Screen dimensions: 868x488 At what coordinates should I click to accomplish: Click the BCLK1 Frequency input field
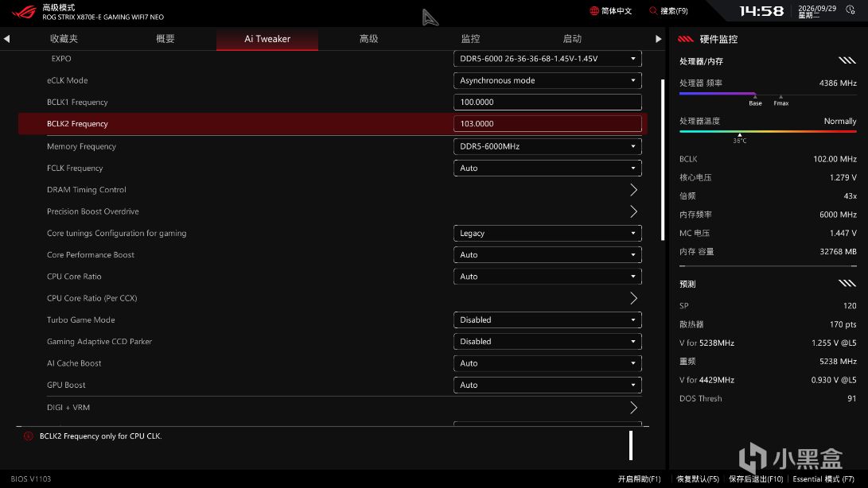tap(547, 102)
